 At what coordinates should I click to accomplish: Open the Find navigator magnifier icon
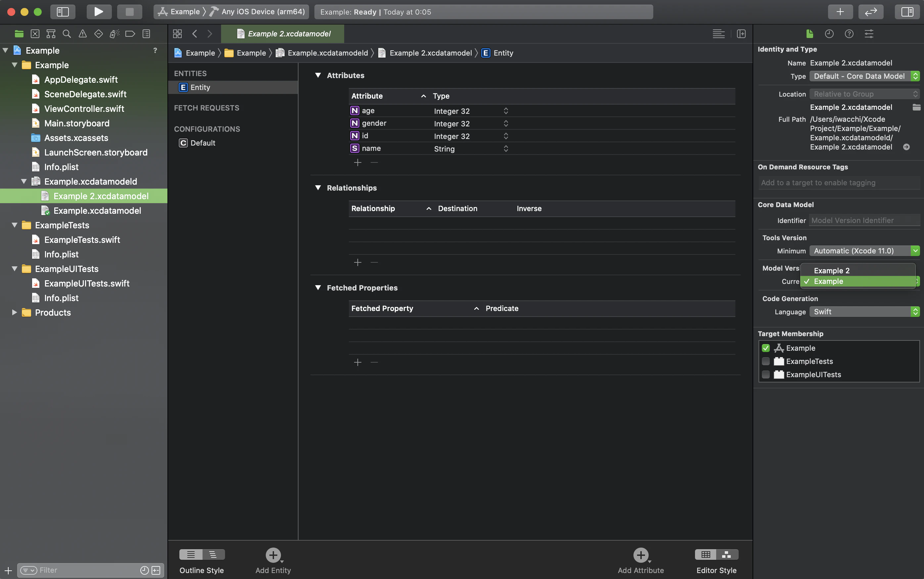pos(67,34)
